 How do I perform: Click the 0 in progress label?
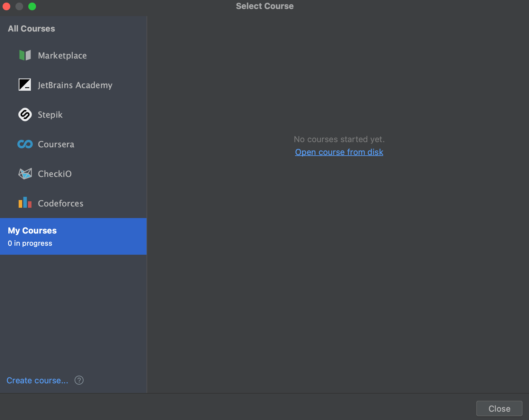tap(30, 243)
